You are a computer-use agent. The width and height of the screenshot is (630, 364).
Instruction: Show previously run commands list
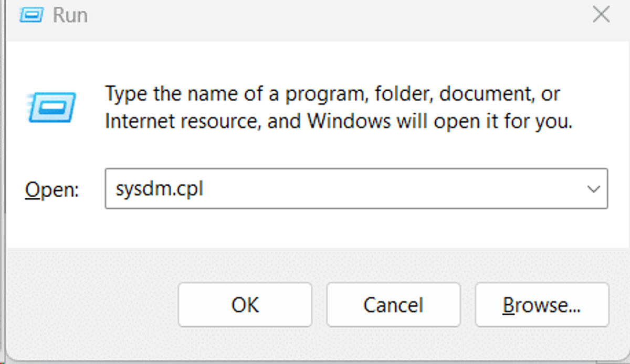pyautogui.click(x=593, y=189)
